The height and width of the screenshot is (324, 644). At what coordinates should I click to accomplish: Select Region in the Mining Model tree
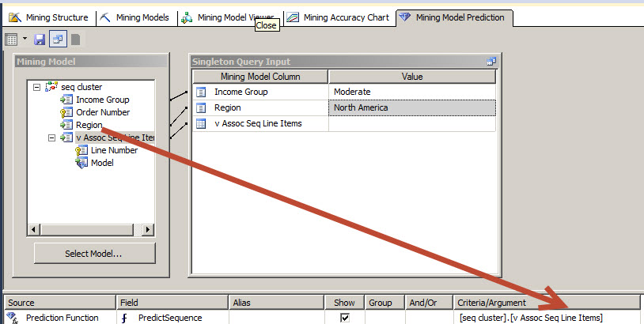(x=89, y=125)
